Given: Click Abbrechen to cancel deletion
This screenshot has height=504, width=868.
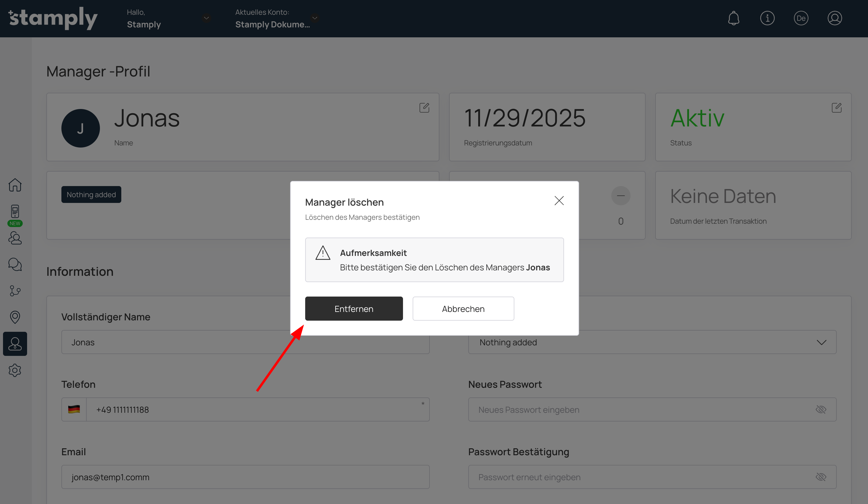Looking at the screenshot, I should click(463, 309).
